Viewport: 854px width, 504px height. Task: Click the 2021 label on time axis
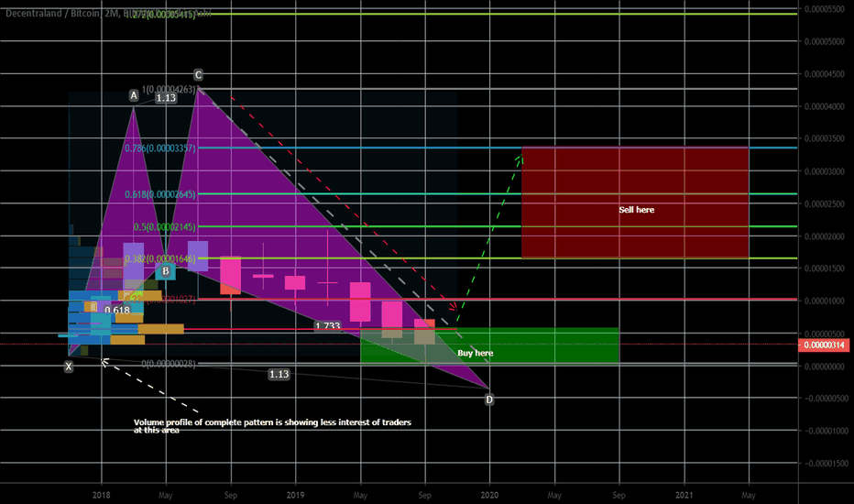[x=684, y=495]
